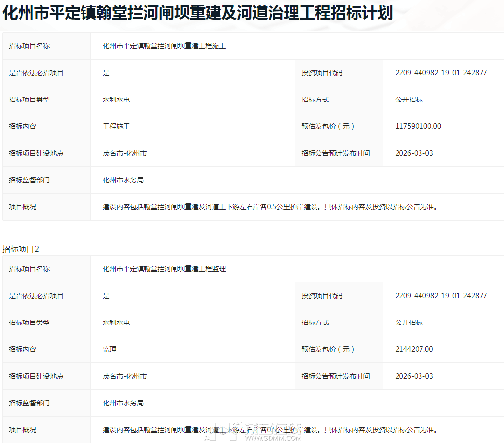Click the 预估发包价（元） label in first table
This screenshot has width=504, height=443.
328,126
